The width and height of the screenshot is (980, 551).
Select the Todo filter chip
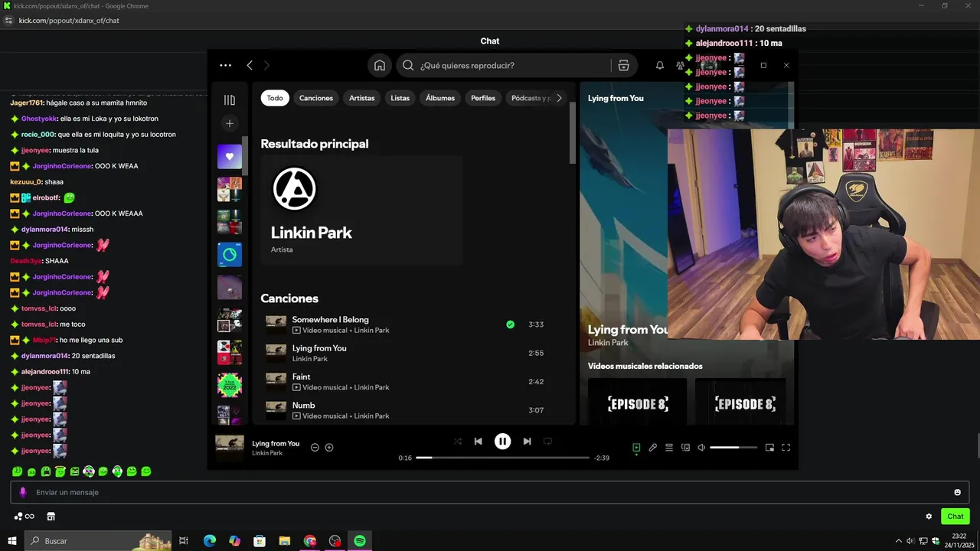(275, 98)
